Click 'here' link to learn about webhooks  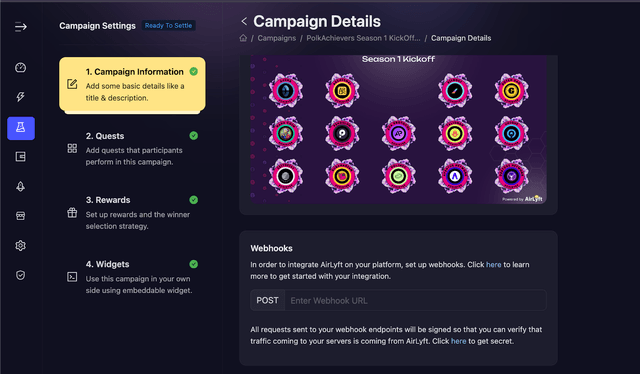click(x=493, y=265)
